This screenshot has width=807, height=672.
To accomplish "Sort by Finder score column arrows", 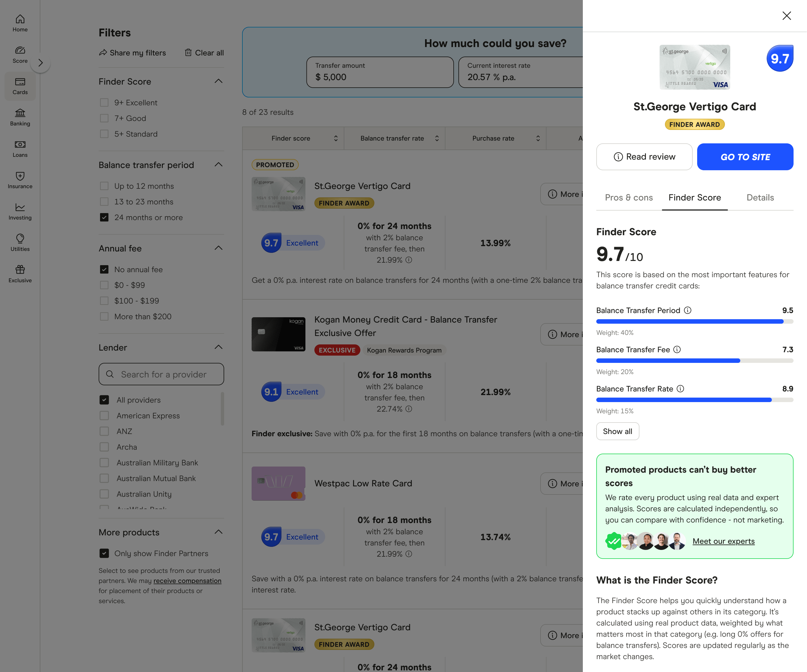I will (x=336, y=138).
